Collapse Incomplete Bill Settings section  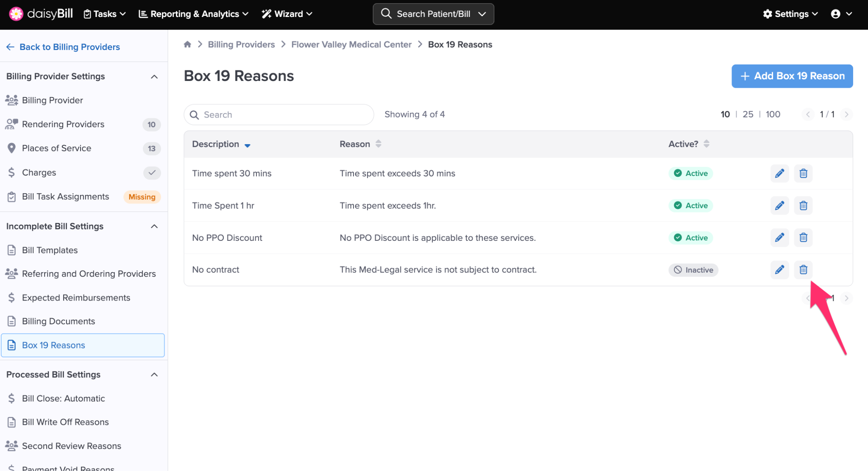click(x=154, y=226)
